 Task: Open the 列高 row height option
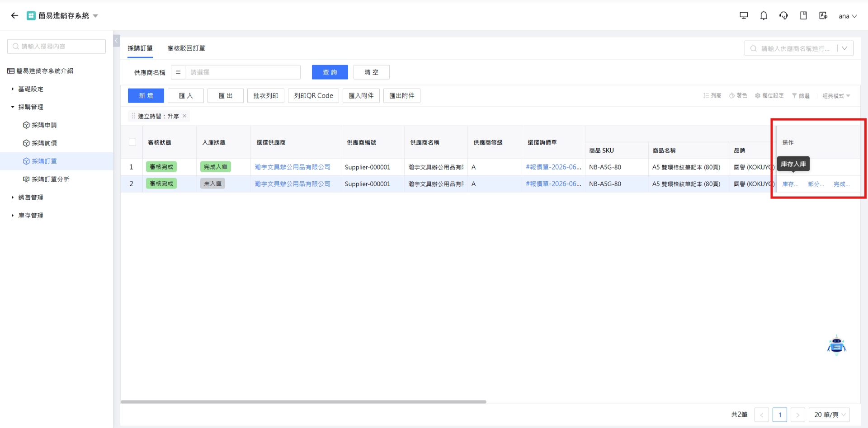point(712,96)
